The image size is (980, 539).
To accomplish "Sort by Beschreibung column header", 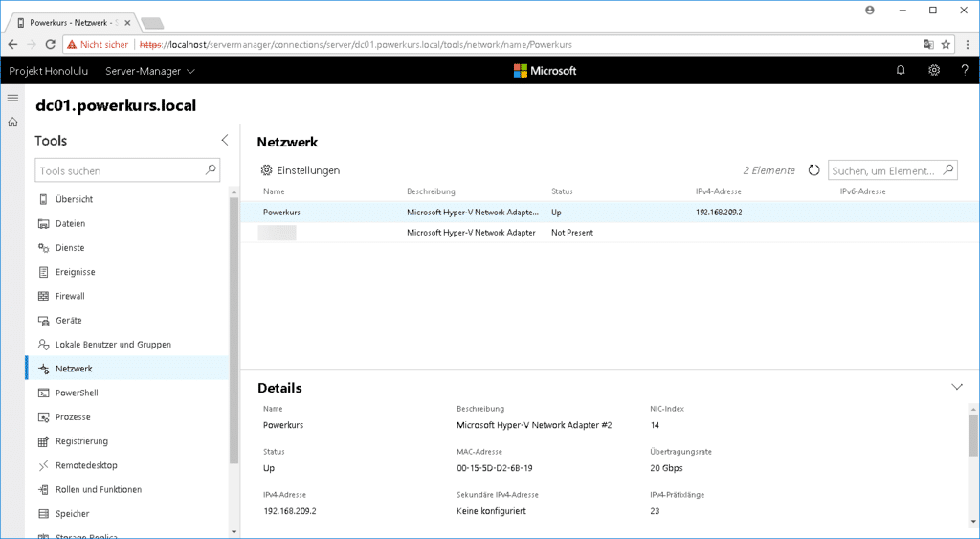I will (431, 191).
